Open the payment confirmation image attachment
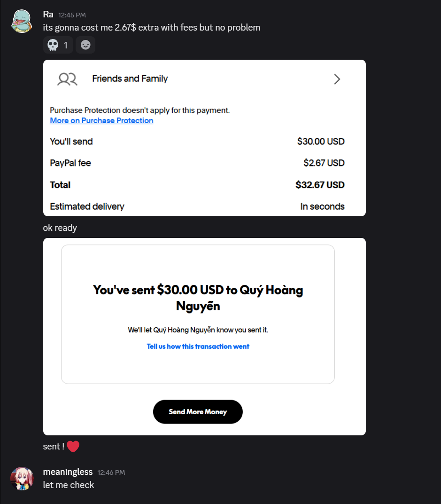The image size is (441, 504). (205, 337)
